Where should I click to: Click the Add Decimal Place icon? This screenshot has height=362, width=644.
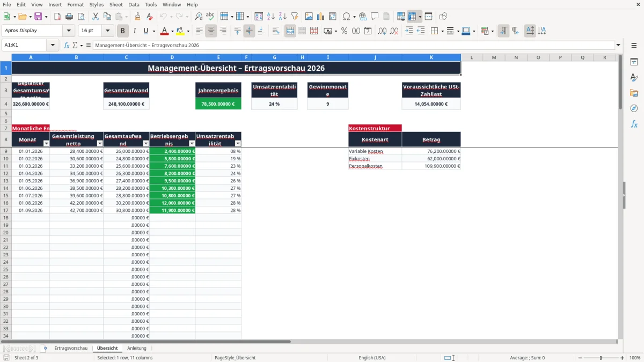tap(383, 31)
